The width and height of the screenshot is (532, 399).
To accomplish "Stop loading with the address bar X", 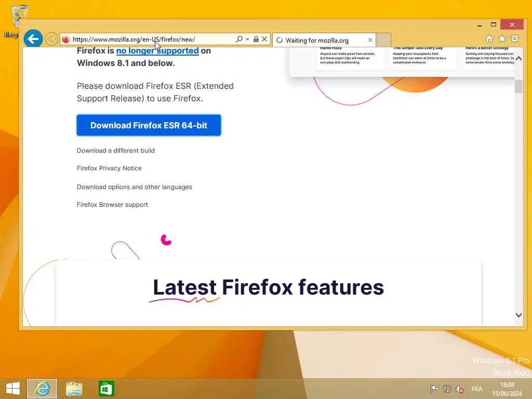I will point(264,39).
